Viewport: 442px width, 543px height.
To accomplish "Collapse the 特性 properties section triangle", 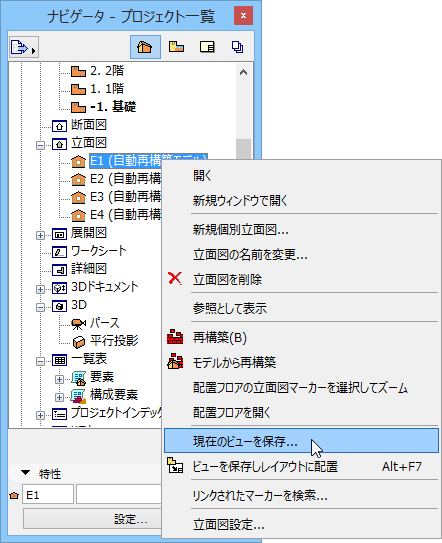I will 25,473.
